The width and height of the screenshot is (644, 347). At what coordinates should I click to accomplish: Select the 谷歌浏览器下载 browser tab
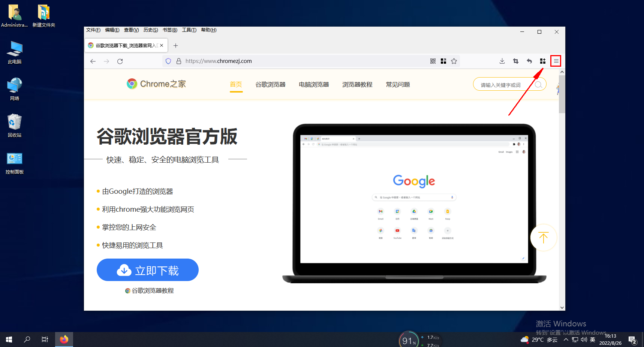coord(126,45)
